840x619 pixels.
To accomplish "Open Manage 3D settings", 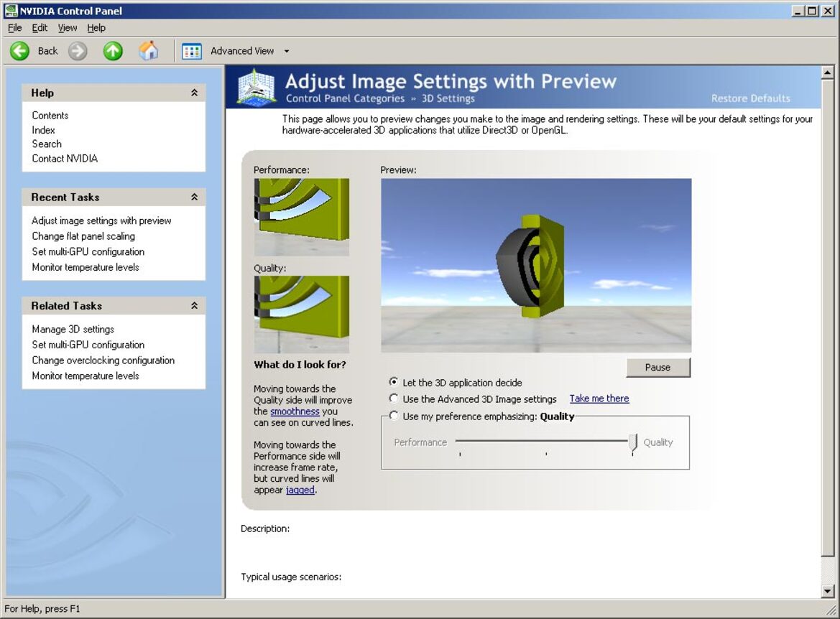I will [x=73, y=330].
